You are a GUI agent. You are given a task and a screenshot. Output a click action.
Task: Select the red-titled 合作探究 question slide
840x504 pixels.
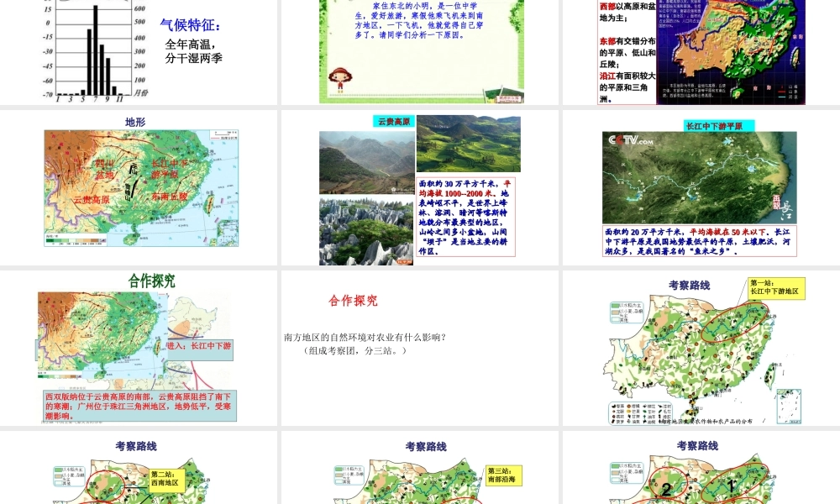tap(419, 348)
